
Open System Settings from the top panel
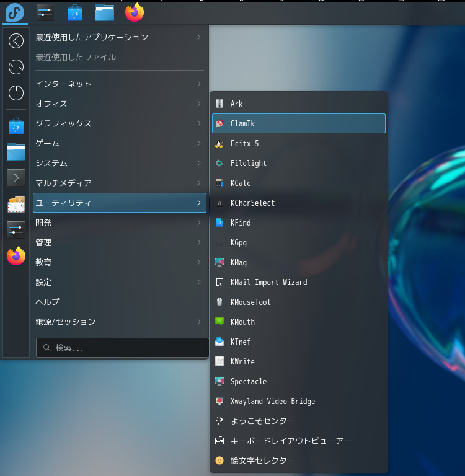pyautogui.click(x=45, y=13)
